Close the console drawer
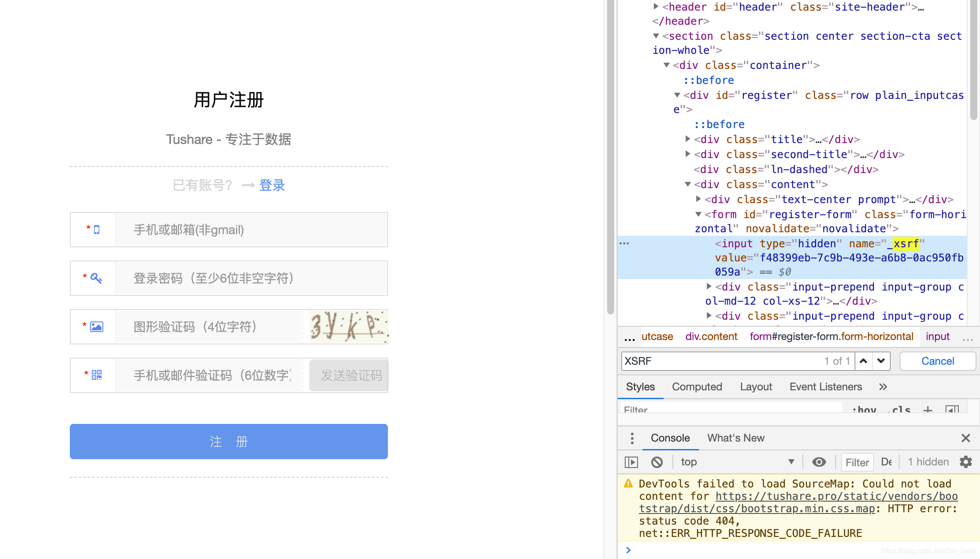 (966, 438)
